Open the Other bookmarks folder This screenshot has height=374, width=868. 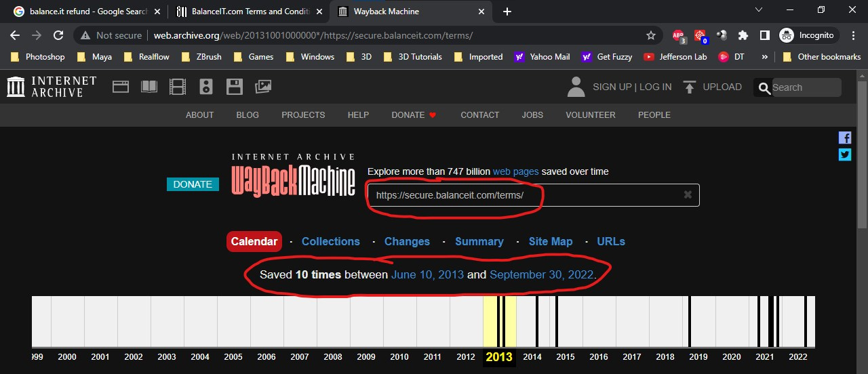pyautogui.click(x=821, y=57)
